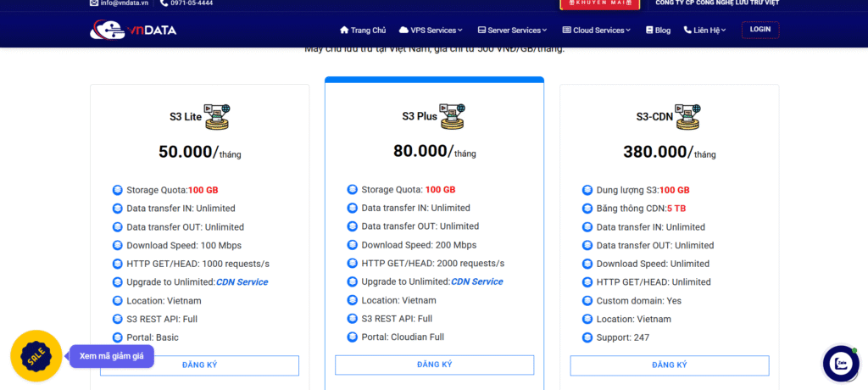
Task: Open the chat widget bubble
Action: tap(841, 364)
